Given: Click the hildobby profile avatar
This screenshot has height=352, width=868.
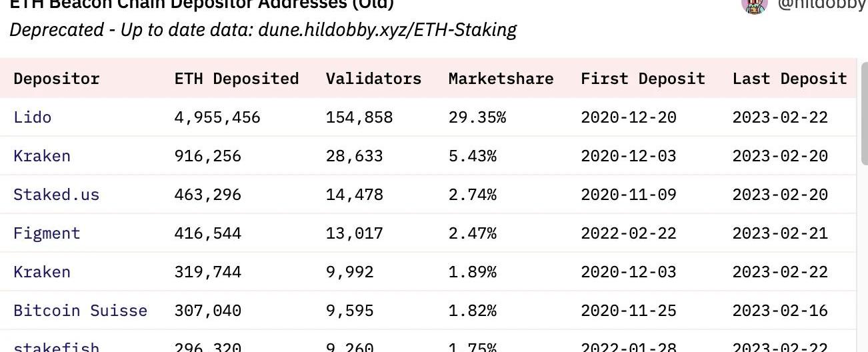Looking at the screenshot, I should [754, 5].
